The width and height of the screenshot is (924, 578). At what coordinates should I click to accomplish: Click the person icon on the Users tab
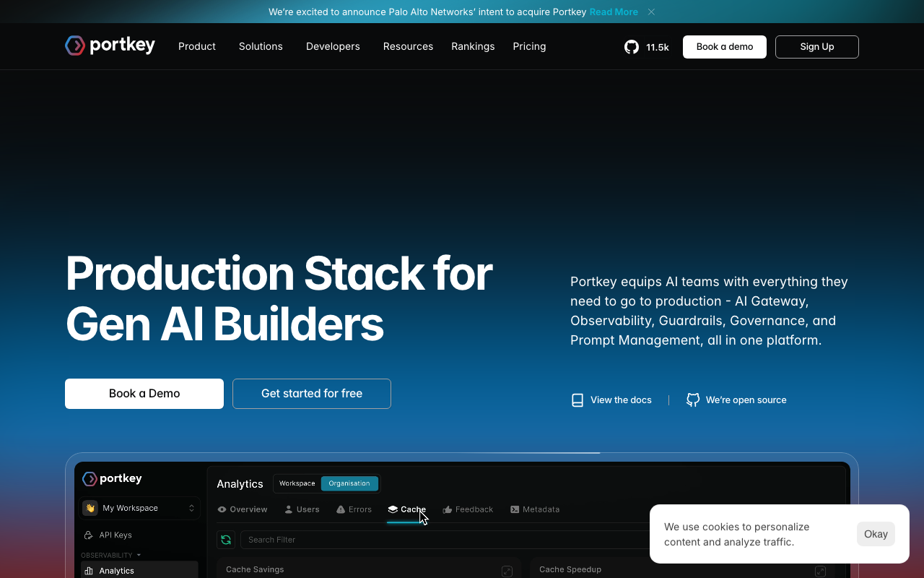289,509
